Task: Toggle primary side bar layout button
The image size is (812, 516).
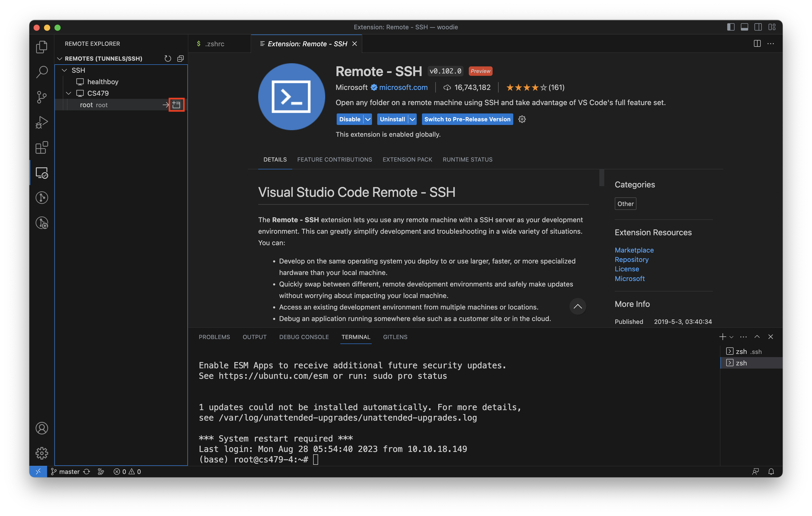Action: 730,27
